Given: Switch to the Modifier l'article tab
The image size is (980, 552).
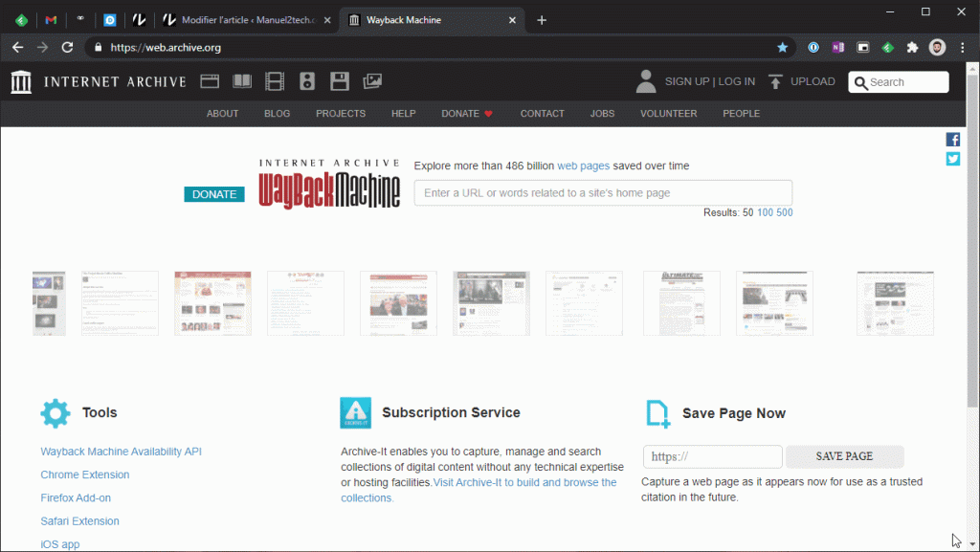Looking at the screenshot, I should (248, 20).
